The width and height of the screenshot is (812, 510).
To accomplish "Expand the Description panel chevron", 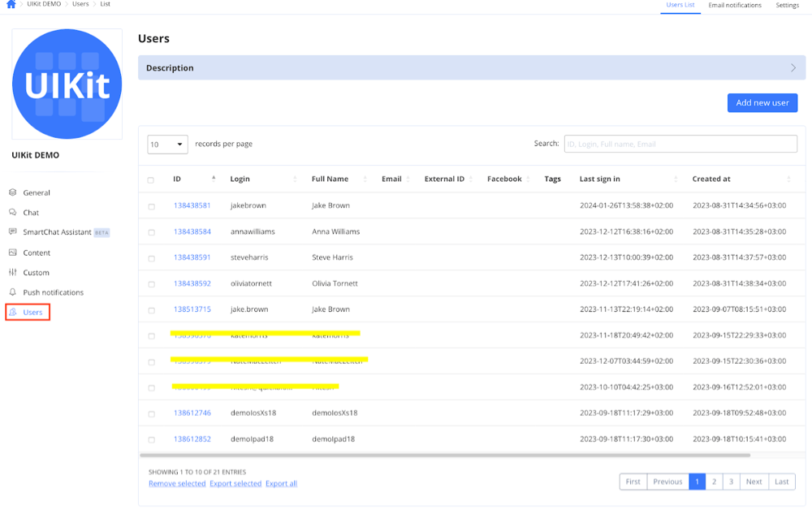I will 793,68.
